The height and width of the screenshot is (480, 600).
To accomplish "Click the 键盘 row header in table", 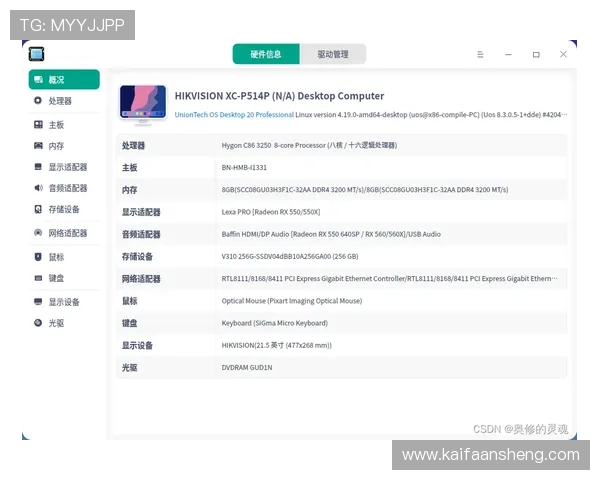I will (x=130, y=323).
